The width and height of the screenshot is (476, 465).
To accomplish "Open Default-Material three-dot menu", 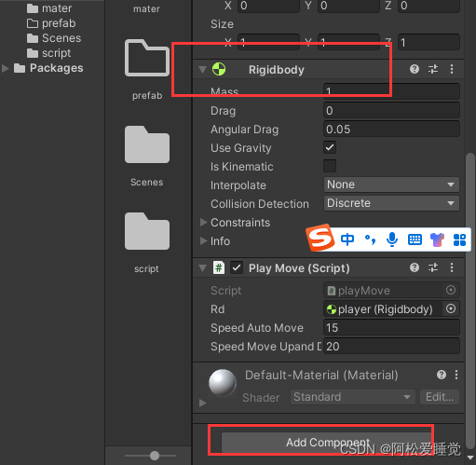I will click(x=456, y=375).
